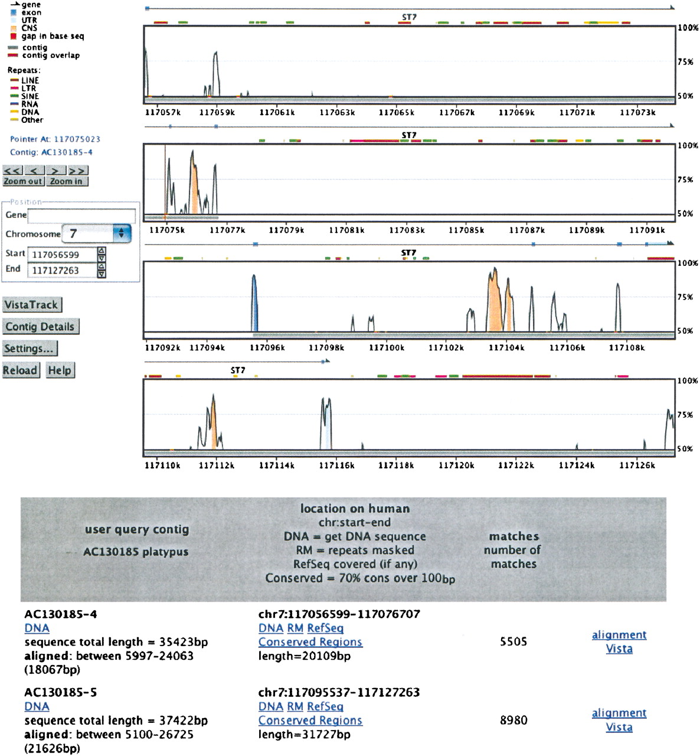The width and height of the screenshot is (700, 756).
Task: Click the fast-backward << navigation button
Action: coord(13,171)
